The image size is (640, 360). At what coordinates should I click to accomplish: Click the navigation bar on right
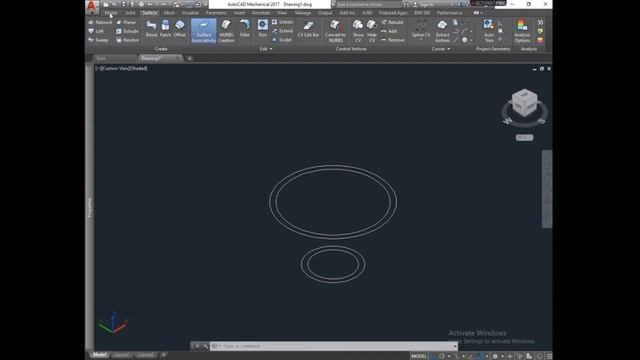coord(547,189)
